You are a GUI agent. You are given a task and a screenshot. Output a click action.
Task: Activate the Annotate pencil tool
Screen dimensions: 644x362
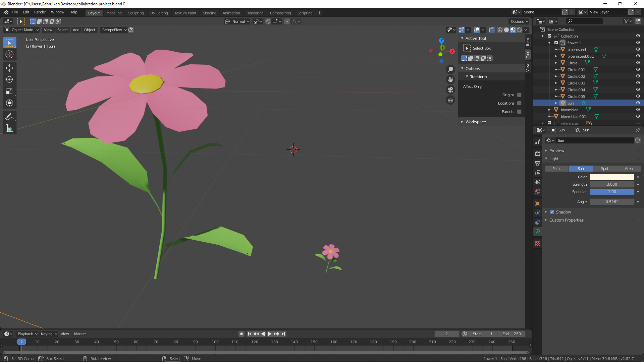[x=9, y=117]
